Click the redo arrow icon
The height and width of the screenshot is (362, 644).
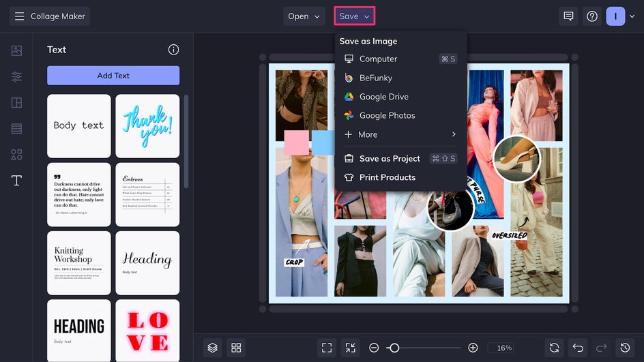pos(601,348)
